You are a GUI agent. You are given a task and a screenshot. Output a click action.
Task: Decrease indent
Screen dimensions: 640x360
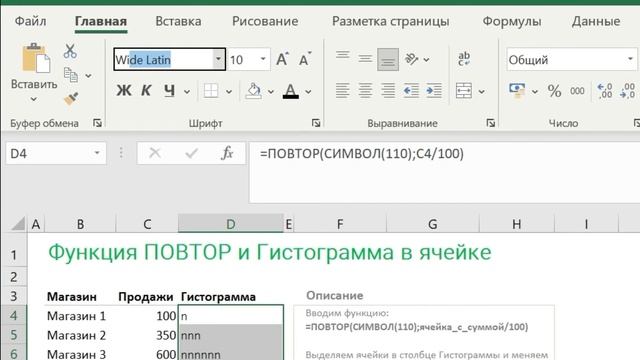(411, 91)
